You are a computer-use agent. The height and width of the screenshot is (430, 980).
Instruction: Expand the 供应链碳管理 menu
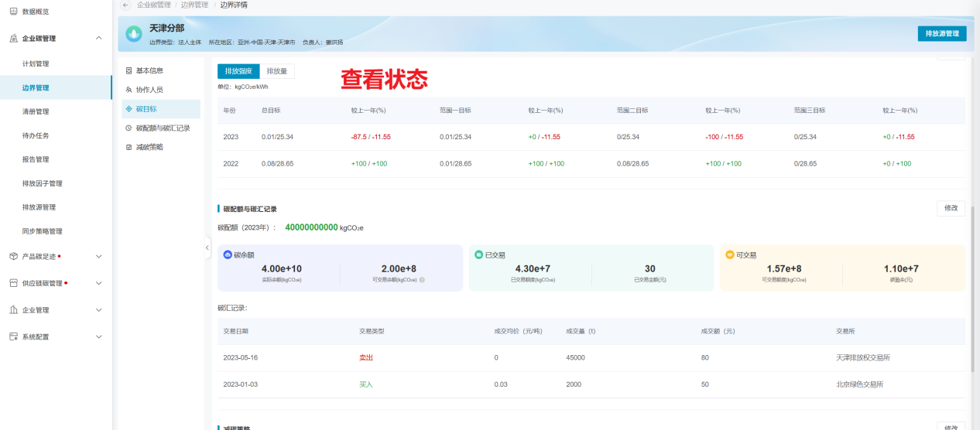(98, 283)
